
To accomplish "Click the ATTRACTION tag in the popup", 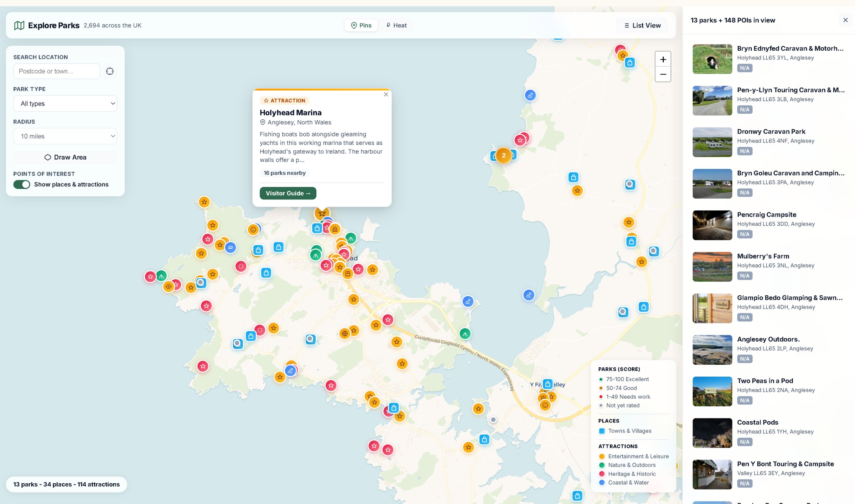I will pos(284,100).
